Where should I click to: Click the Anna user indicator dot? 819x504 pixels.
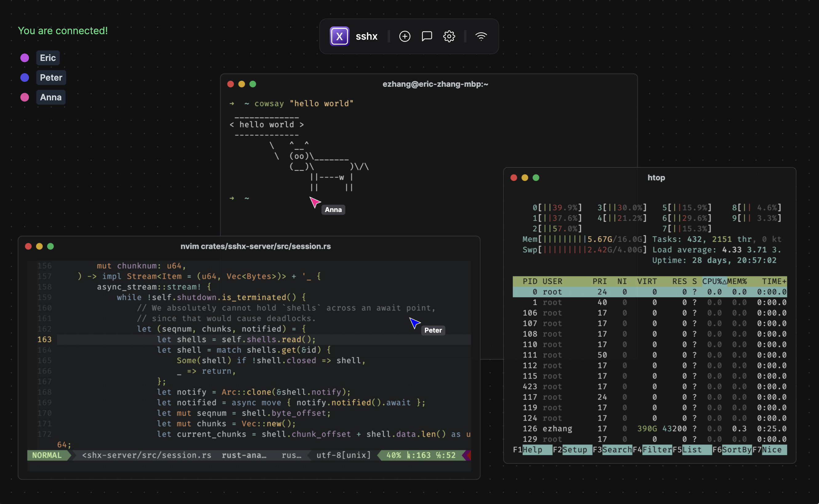click(x=25, y=97)
